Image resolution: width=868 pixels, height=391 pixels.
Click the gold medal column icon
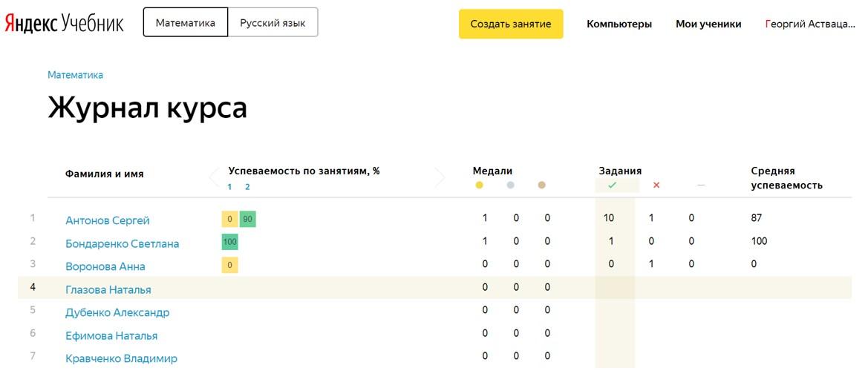(480, 185)
